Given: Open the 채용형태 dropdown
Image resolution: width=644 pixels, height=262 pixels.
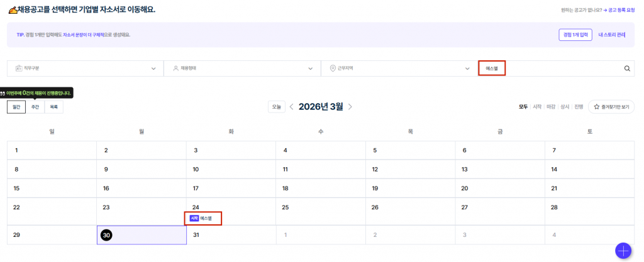Looking at the screenshot, I should pyautogui.click(x=311, y=68).
